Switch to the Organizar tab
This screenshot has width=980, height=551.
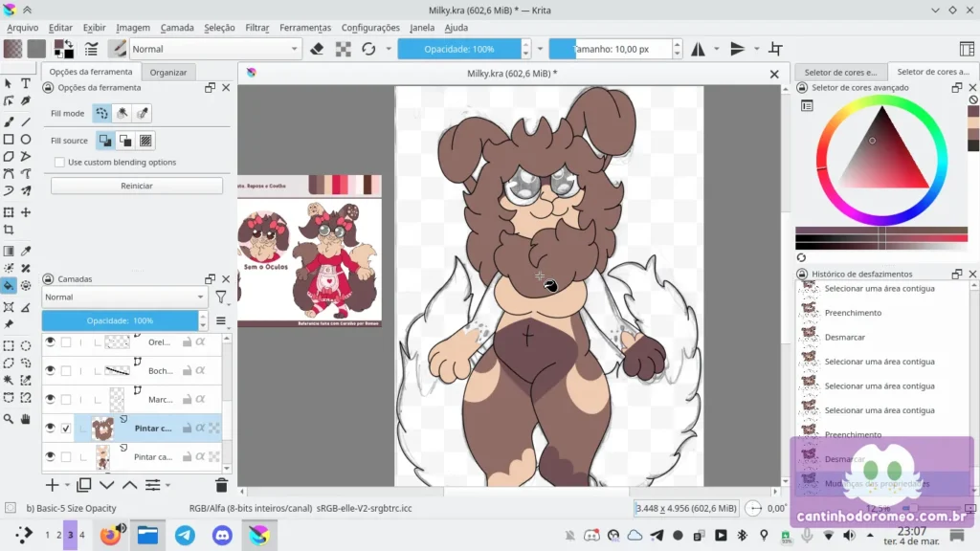168,73
